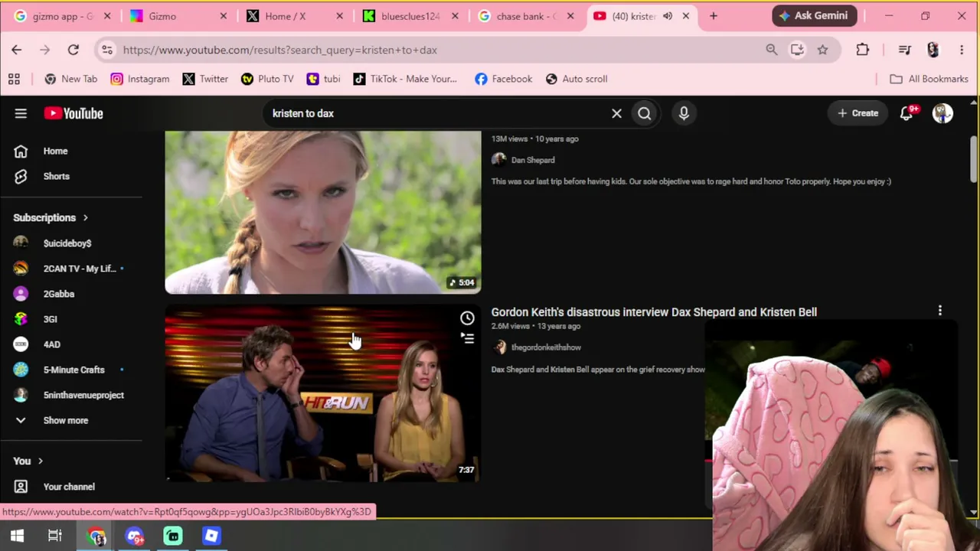980x551 pixels.
Task: Open Roblox from the taskbar
Action: pos(211,536)
